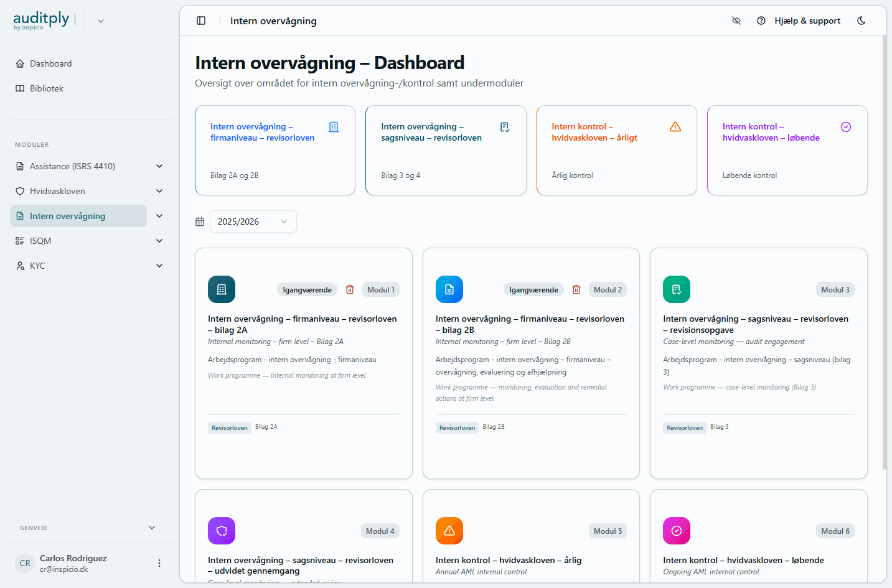The height and width of the screenshot is (588, 892).
Task: Click building icon on firmaniveau top card
Action: [x=334, y=127]
